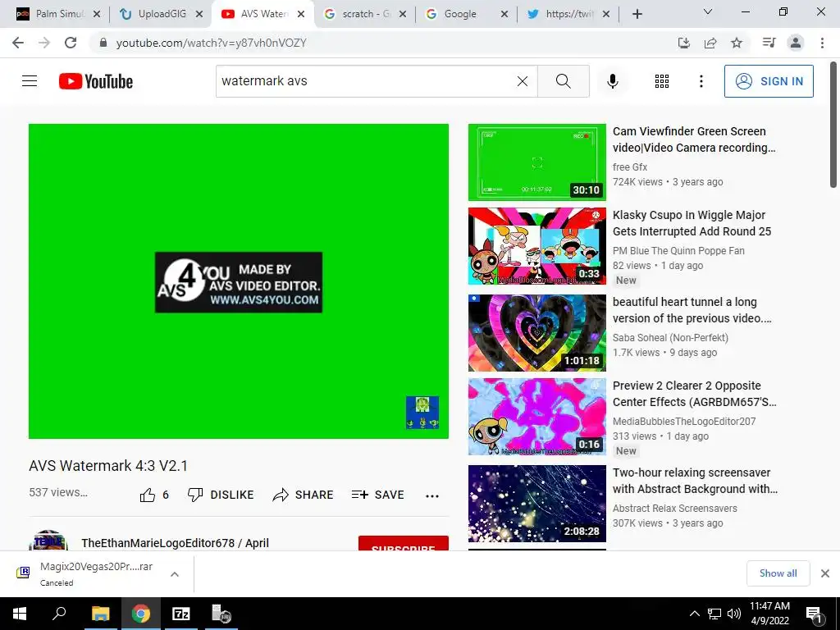The height and width of the screenshot is (630, 840).
Task: Clear the search box text
Action: 523,81
